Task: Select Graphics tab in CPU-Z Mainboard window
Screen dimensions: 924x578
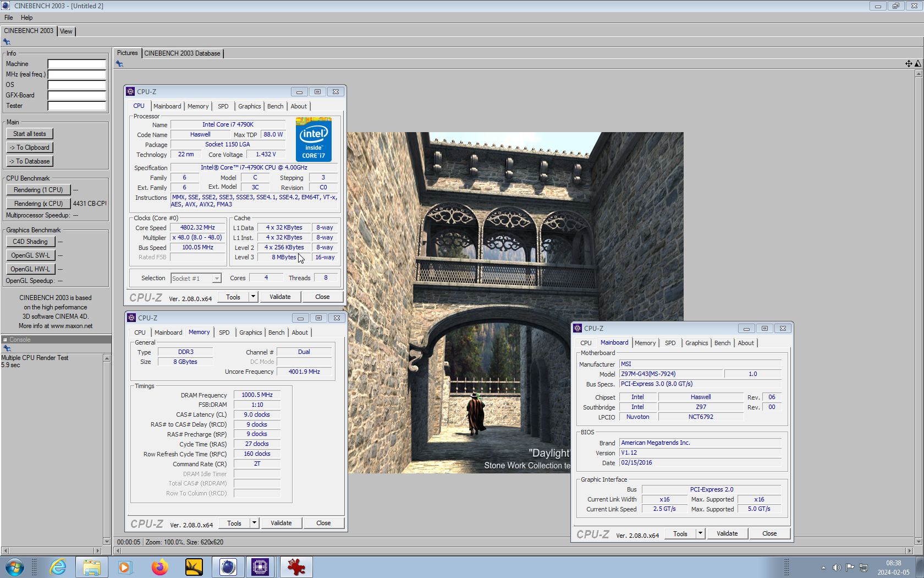Action: tap(696, 343)
